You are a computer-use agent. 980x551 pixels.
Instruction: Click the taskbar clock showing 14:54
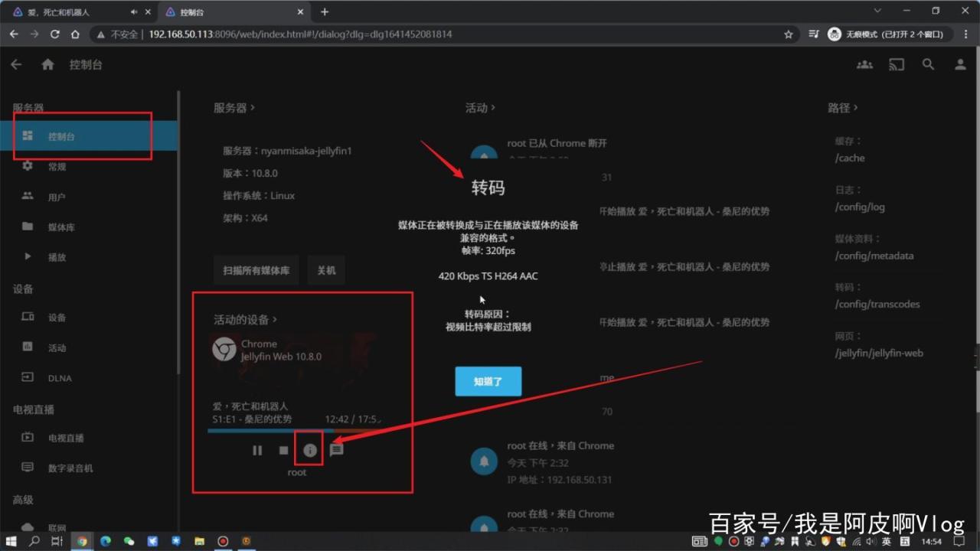coord(932,541)
